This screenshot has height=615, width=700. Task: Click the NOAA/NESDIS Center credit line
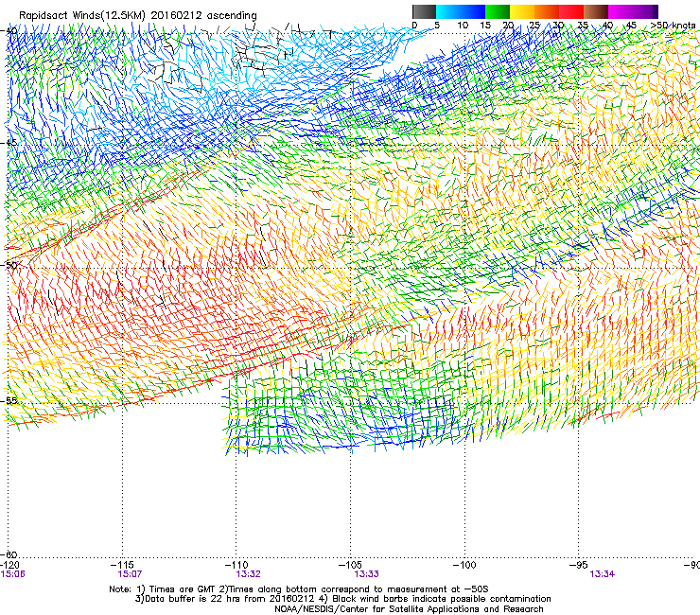[409, 609]
